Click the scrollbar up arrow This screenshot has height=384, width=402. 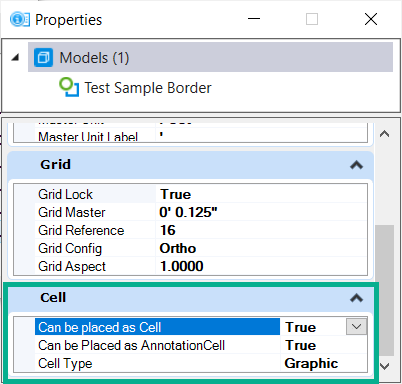tap(385, 134)
